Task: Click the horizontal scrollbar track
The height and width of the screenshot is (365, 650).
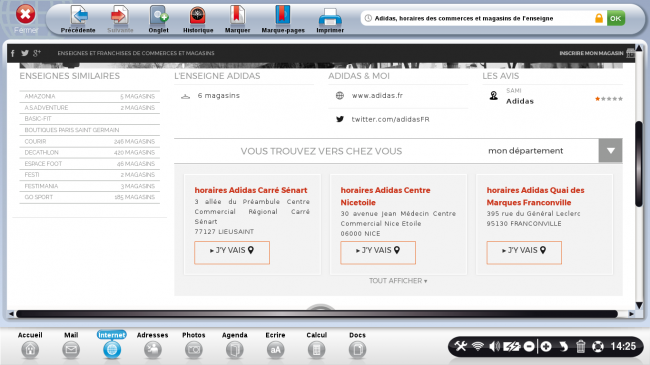Action: (x=317, y=314)
